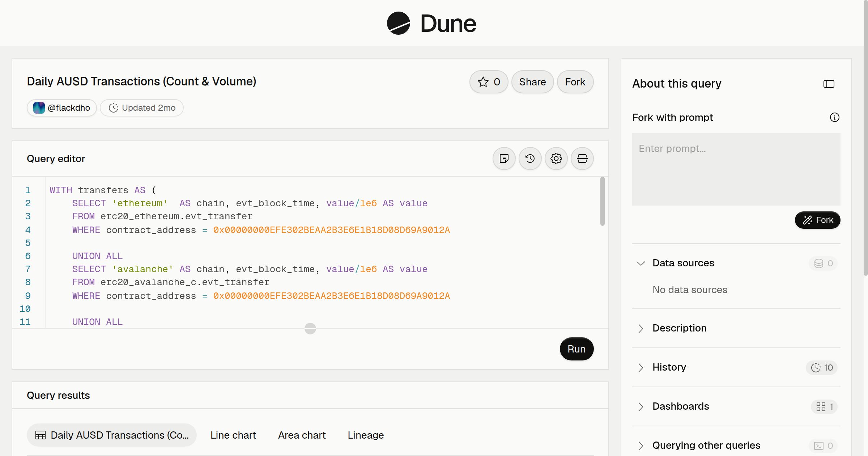Image resolution: width=868 pixels, height=456 pixels.
Task: Click the History count badge showing 10
Action: (822, 368)
